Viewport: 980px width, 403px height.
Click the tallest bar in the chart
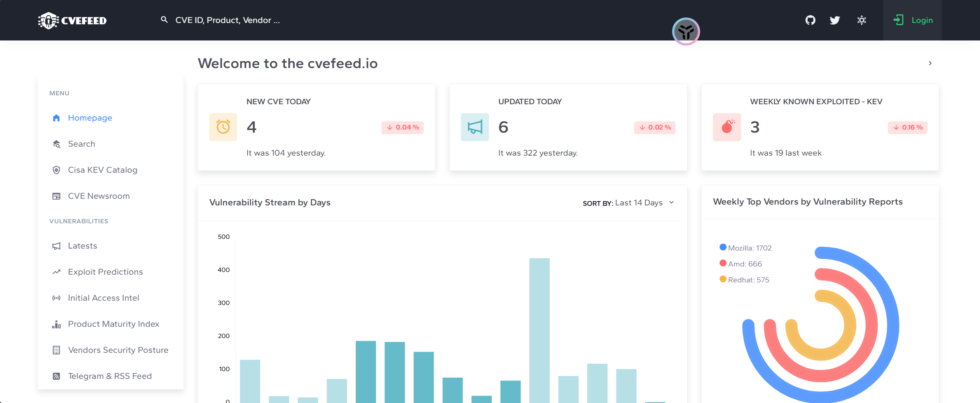pos(539,330)
